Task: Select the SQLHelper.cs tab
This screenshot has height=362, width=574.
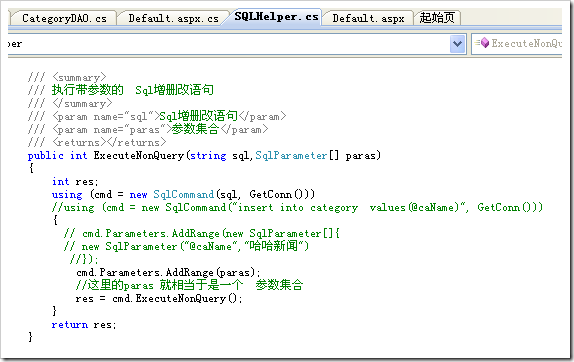Action: [276, 17]
